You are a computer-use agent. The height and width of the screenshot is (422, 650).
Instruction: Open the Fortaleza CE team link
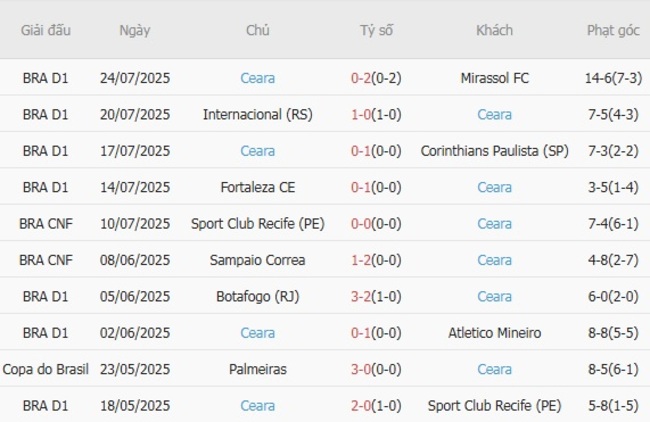click(257, 187)
